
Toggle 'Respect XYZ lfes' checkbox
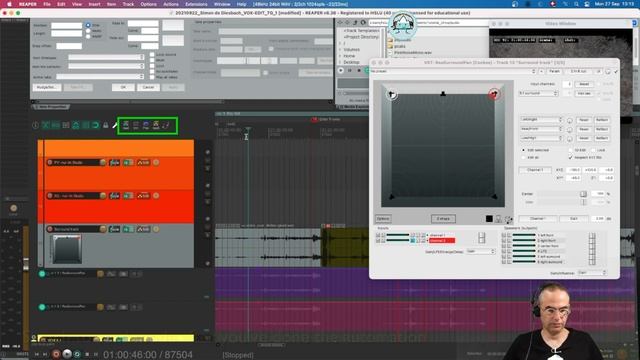pos(570,157)
